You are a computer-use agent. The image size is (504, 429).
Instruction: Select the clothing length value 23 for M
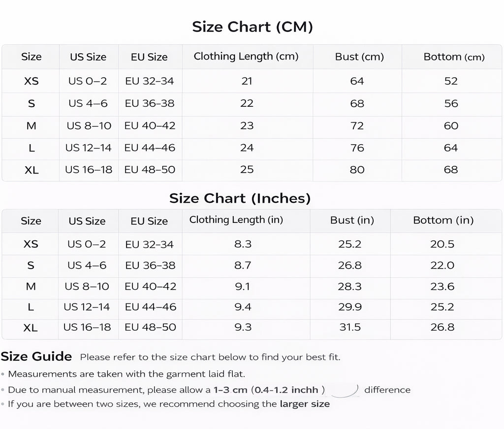[247, 126]
